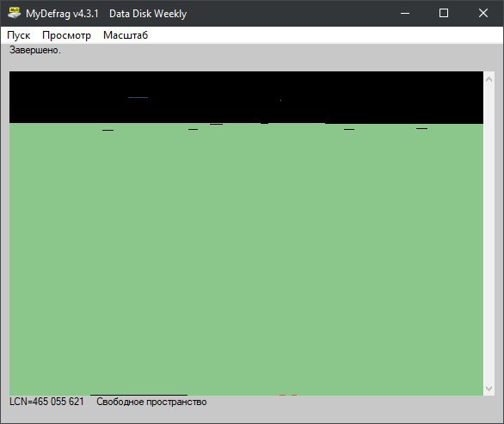Click the Свободное пространство status label
The width and height of the screenshot is (504, 424).
pyautogui.click(x=151, y=402)
